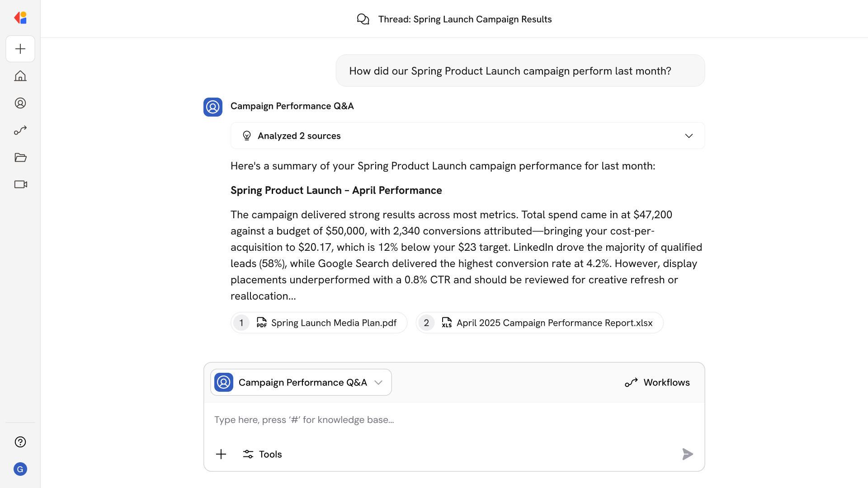
Task: Expand the Analyzed 2 sources panel
Action: (x=467, y=136)
